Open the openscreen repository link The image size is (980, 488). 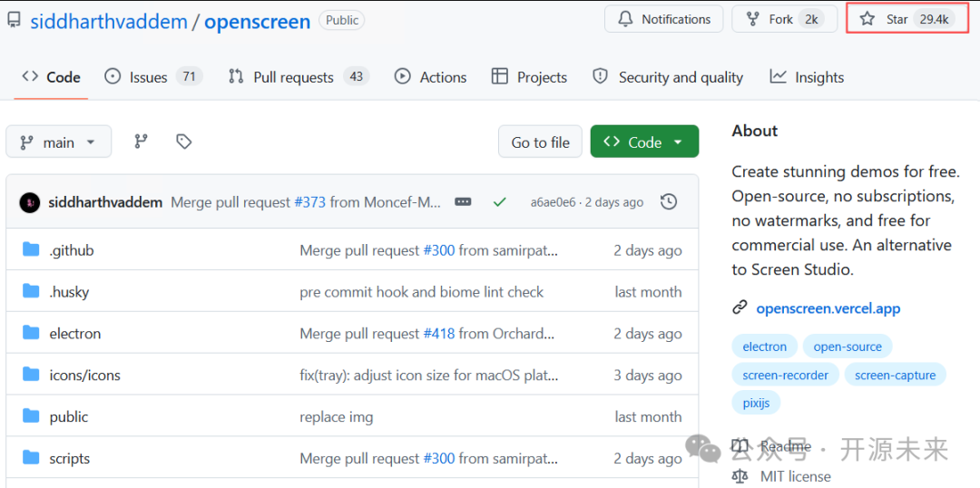[x=258, y=21]
